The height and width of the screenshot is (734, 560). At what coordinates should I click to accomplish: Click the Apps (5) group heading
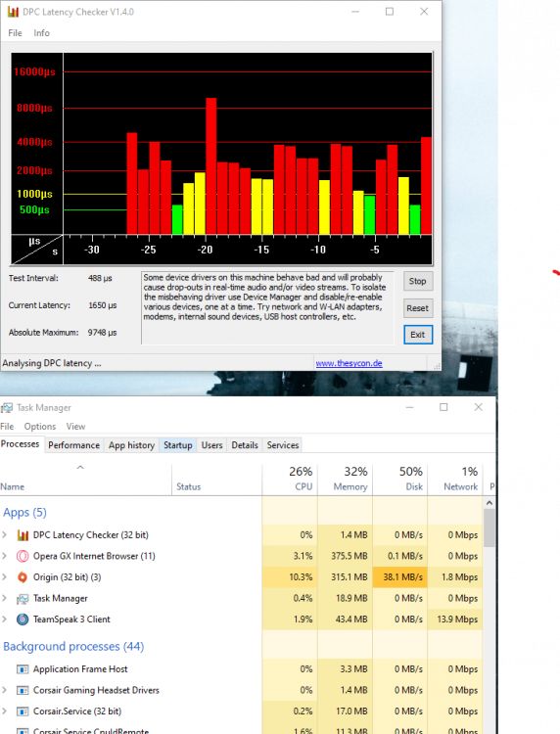pos(24,513)
